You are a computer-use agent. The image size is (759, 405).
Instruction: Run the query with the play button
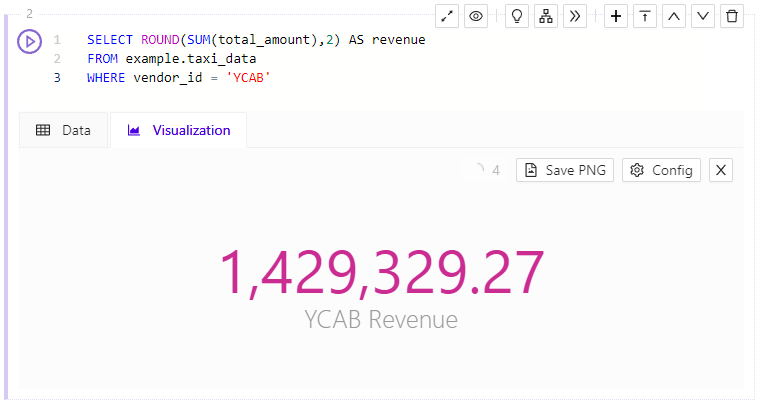[30, 42]
